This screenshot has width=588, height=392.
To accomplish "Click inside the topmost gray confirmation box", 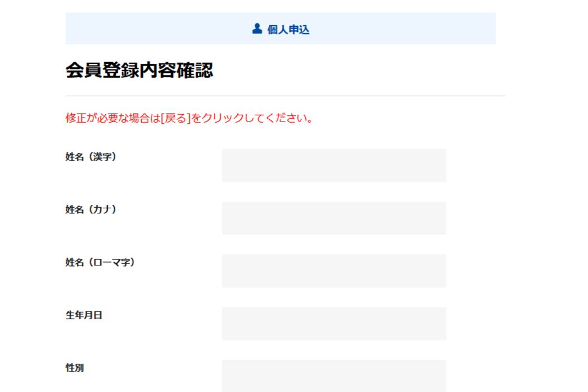I will (334, 165).
